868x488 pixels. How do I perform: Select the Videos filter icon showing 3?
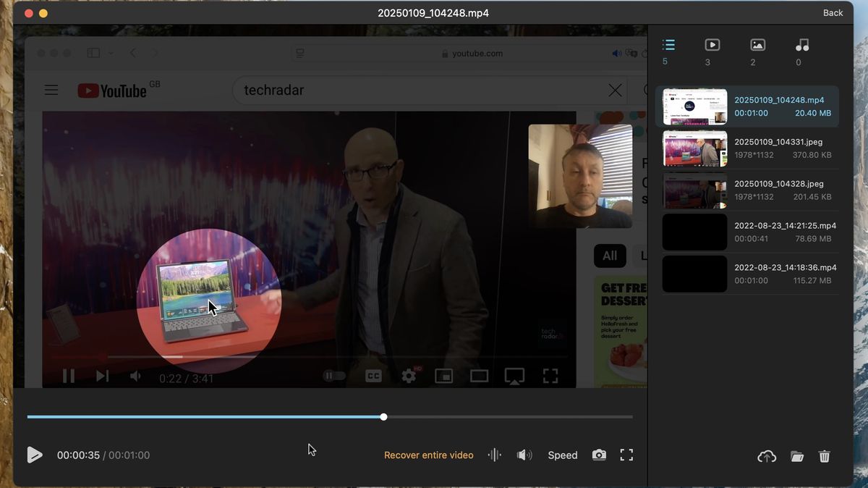712,45
